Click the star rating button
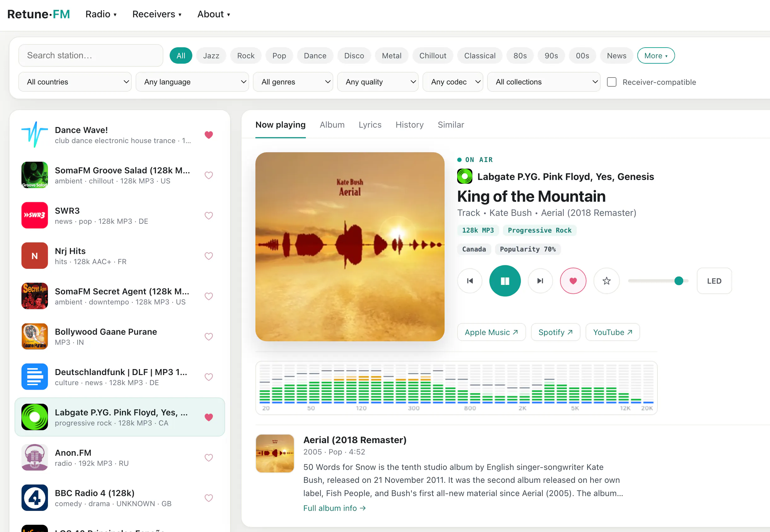770x532 pixels. pos(607,281)
